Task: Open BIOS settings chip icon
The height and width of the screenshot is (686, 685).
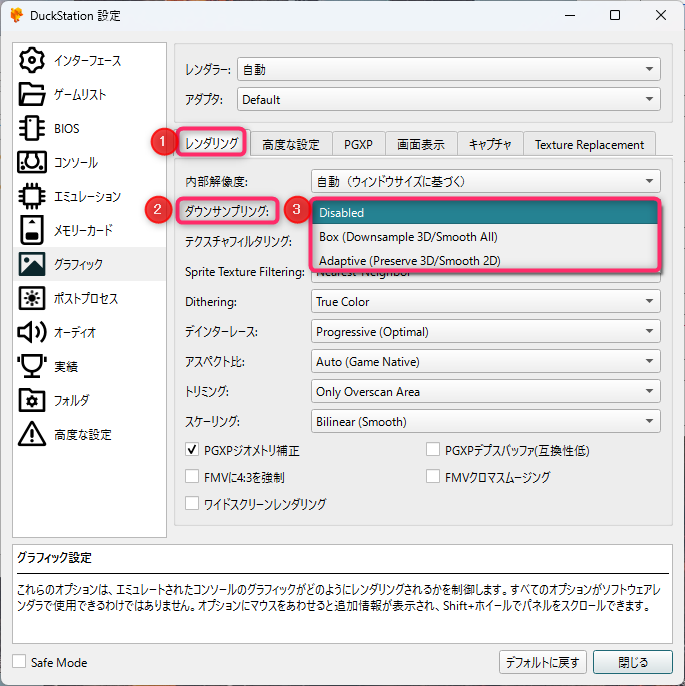Action: point(33,128)
